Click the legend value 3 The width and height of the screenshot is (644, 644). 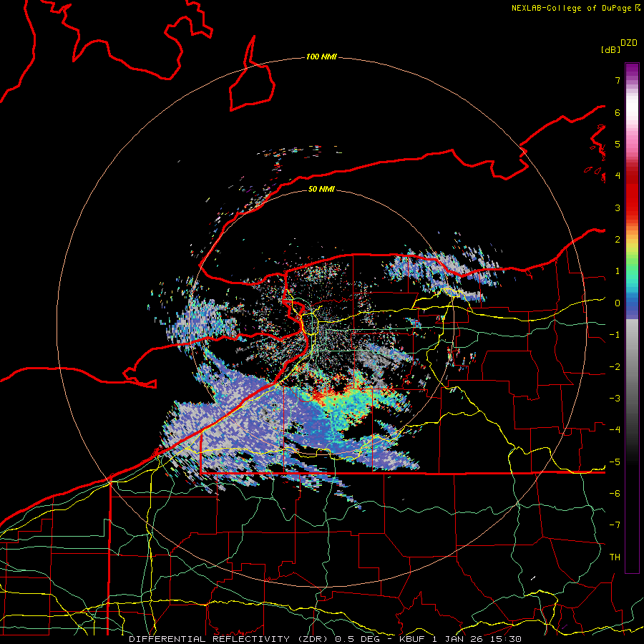618,208
